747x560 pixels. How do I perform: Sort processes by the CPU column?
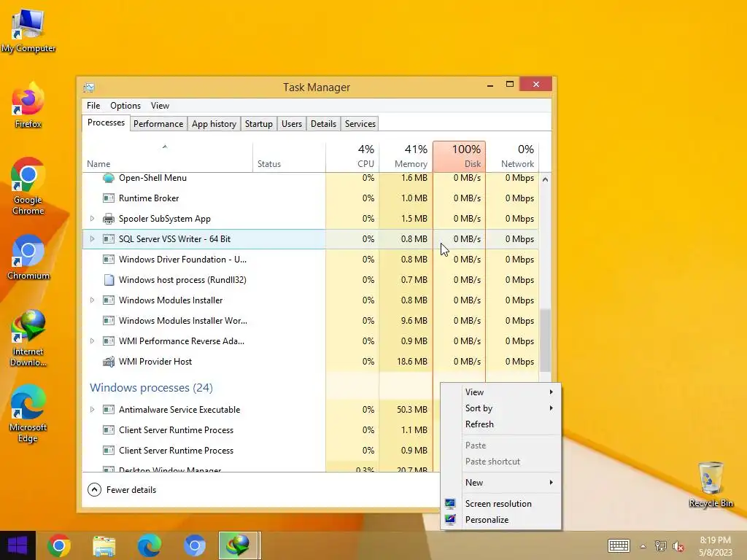tap(352, 157)
